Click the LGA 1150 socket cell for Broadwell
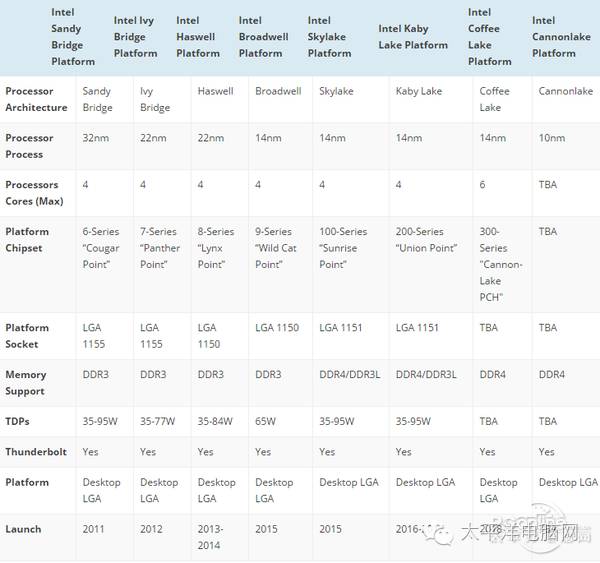Viewport: 600px width, 563px height. [277, 328]
